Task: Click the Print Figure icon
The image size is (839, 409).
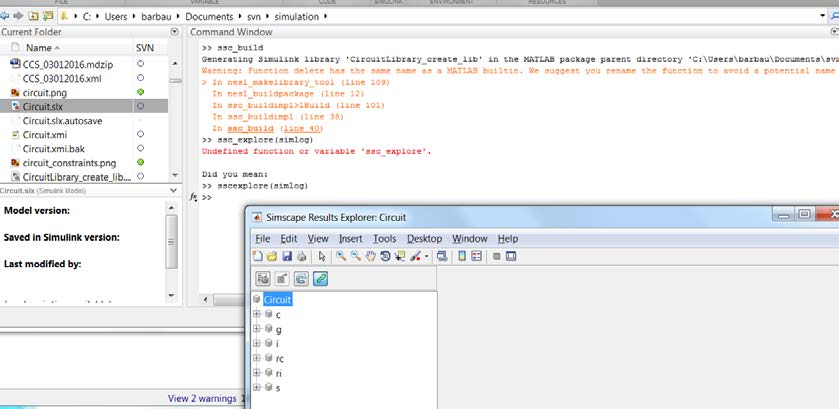Action: 300,257
